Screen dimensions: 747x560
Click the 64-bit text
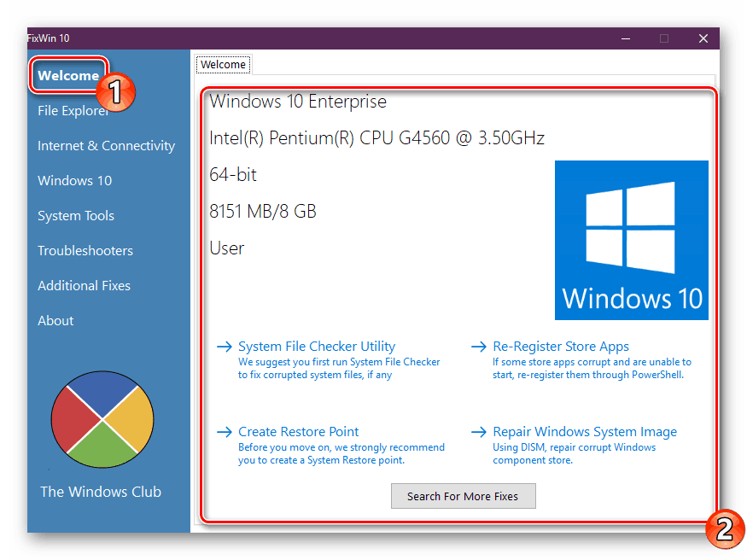233,175
